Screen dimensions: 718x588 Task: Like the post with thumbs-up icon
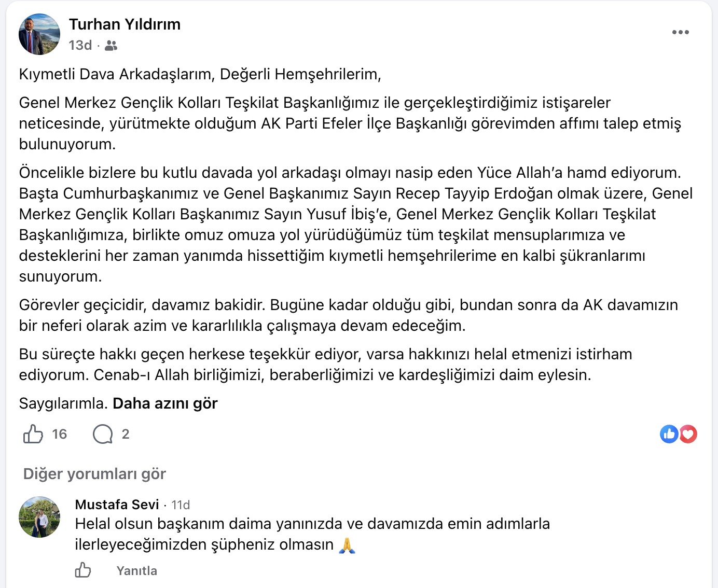33,434
